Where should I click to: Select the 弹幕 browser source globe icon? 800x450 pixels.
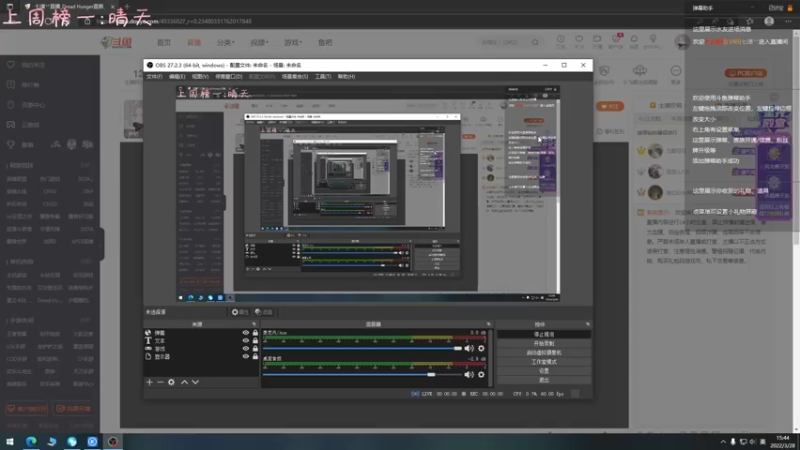[148, 333]
